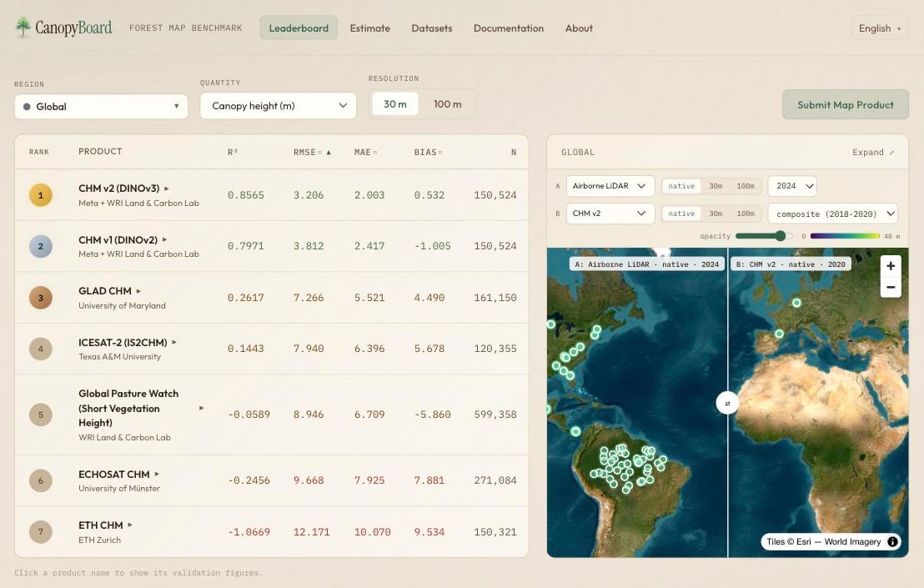Set layer B to native resolution

pos(681,214)
